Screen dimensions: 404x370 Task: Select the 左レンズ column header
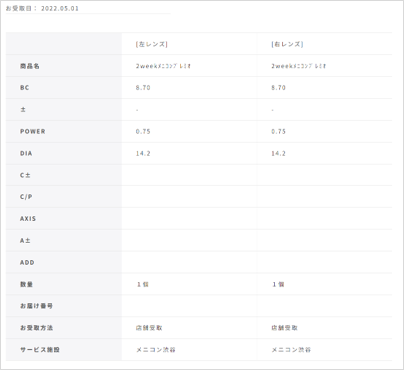152,44
